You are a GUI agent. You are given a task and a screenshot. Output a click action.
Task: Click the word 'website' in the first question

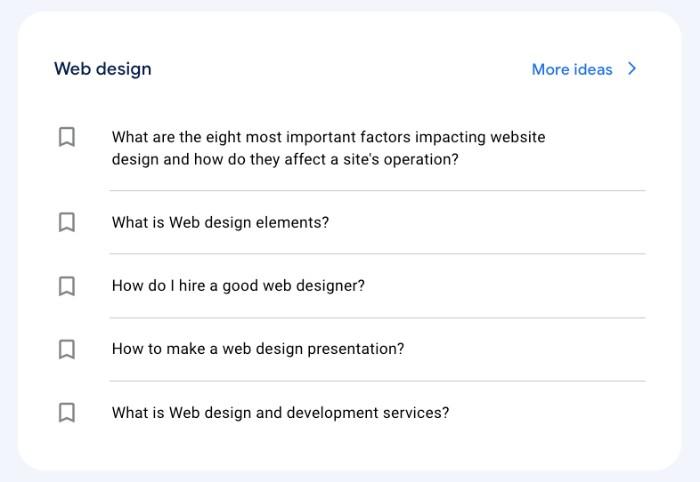click(518, 137)
